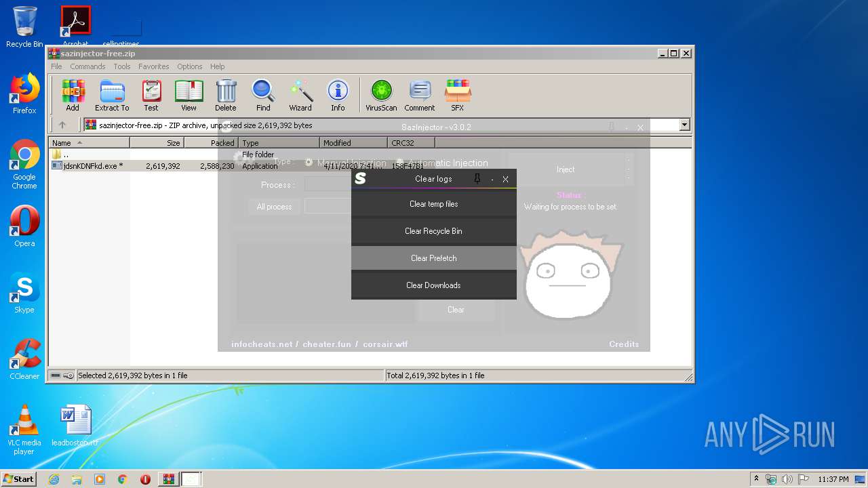Sort by the Name column header
Screen dimensions: 868x488
click(89, 142)
